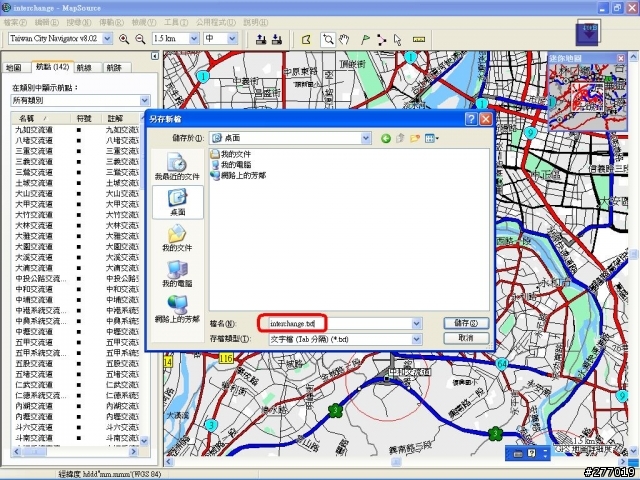The width and height of the screenshot is (640, 480).
Task: Click the map vertical scrollbar up arrow
Action: coord(634,56)
